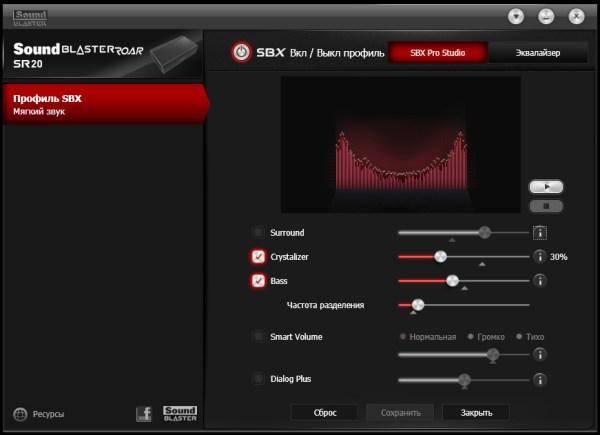Click the Sound Blaster title bar logo
This screenshot has width=600, height=435.
[30, 18]
